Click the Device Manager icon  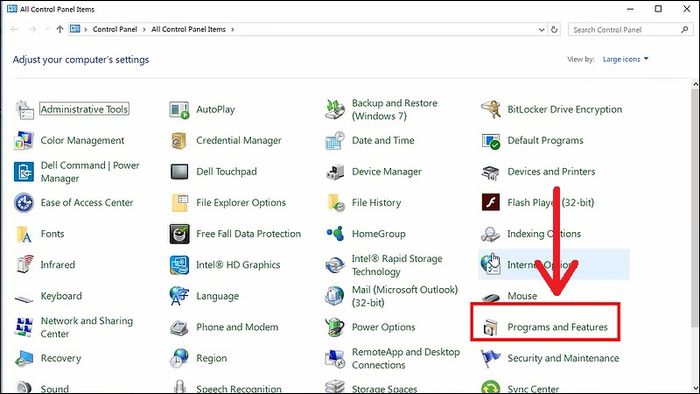click(x=335, y=172)
